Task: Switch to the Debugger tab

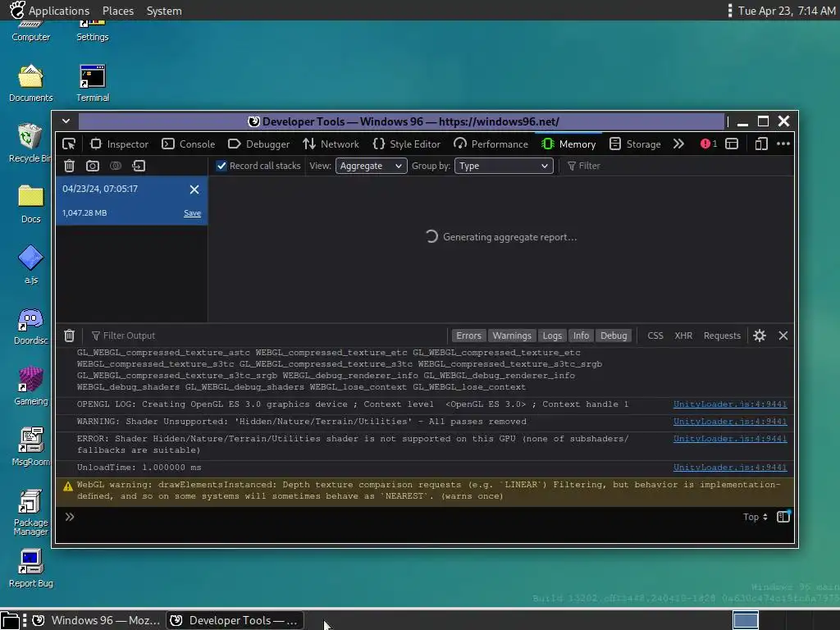Action: pyautogui.click(x=258, y=144)
